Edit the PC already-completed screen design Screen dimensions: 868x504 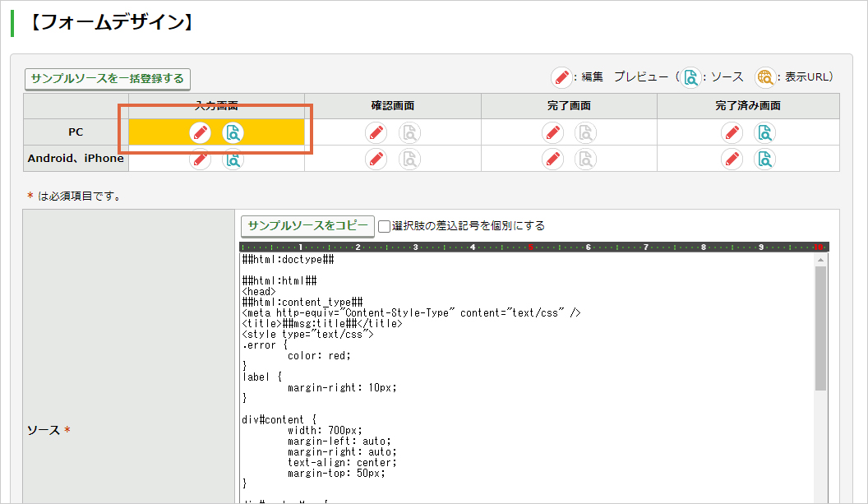tap(732, 133)
